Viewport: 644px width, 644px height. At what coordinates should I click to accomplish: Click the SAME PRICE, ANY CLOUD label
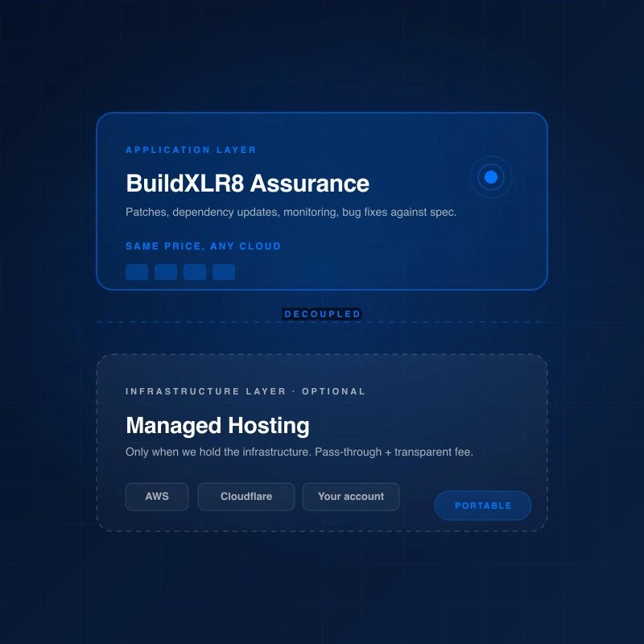coord(204,246)
